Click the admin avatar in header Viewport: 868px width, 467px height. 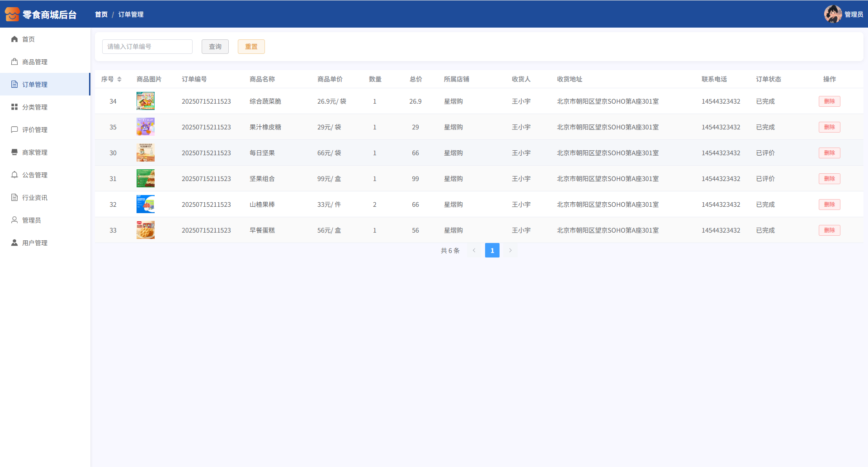(832, 14)
